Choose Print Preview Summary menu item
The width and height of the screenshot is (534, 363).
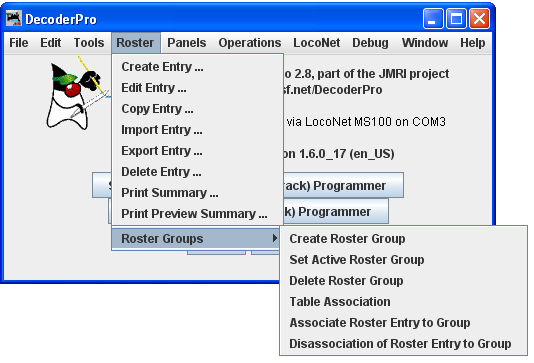coord(198,214)
